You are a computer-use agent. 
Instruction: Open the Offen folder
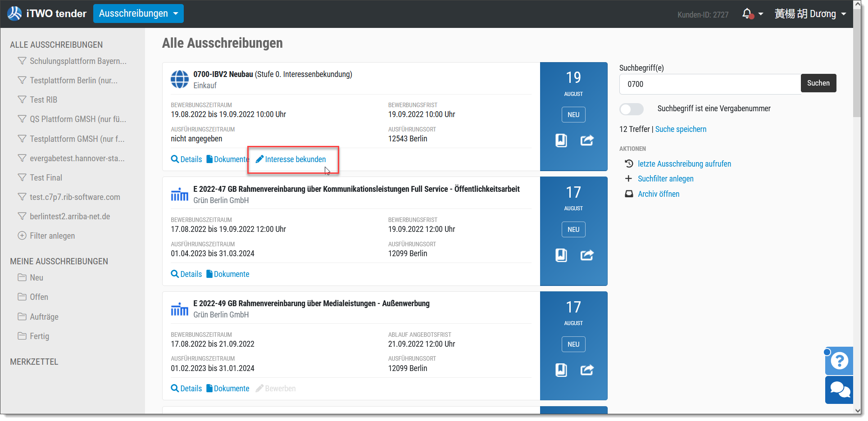click(x=33, y=297)
